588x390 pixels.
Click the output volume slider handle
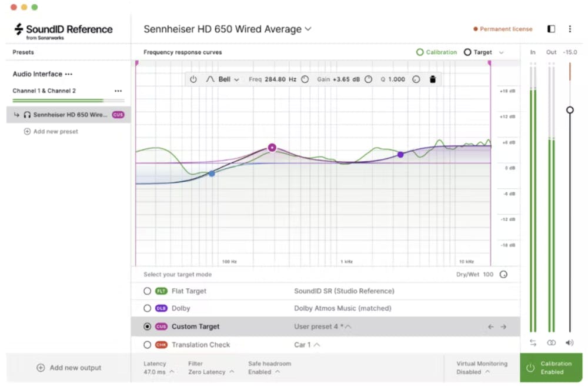click(x=570, y=110)
